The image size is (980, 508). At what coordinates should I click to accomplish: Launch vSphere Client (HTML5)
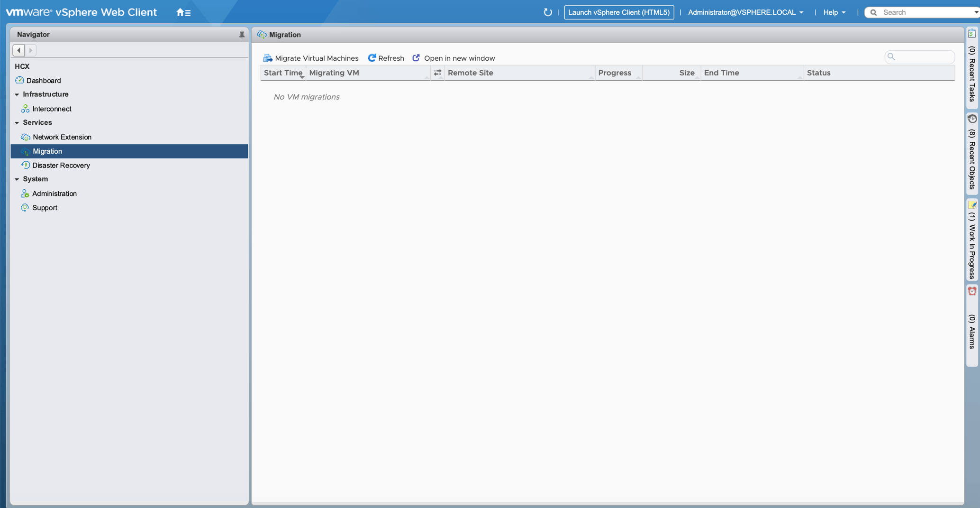[618, 12]
